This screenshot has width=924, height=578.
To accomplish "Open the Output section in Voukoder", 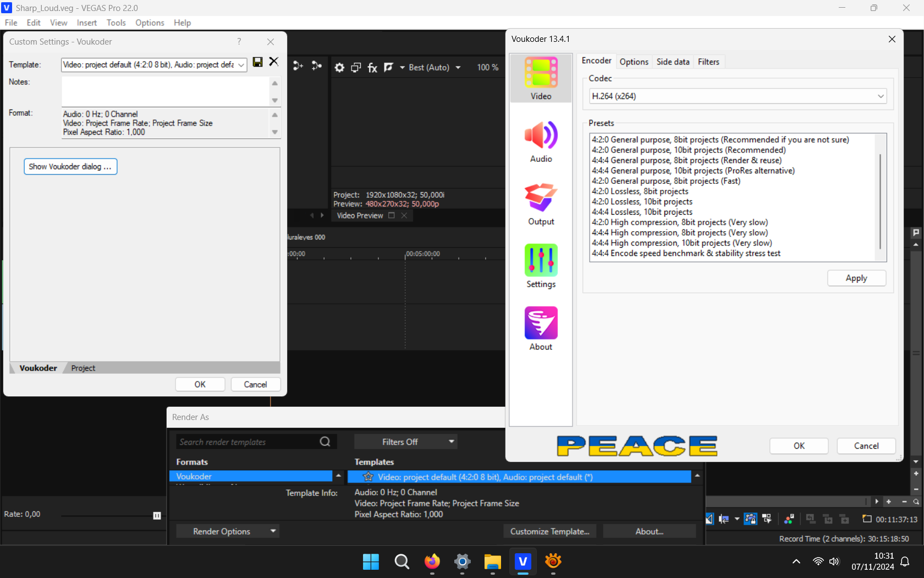I will point(541,205).
